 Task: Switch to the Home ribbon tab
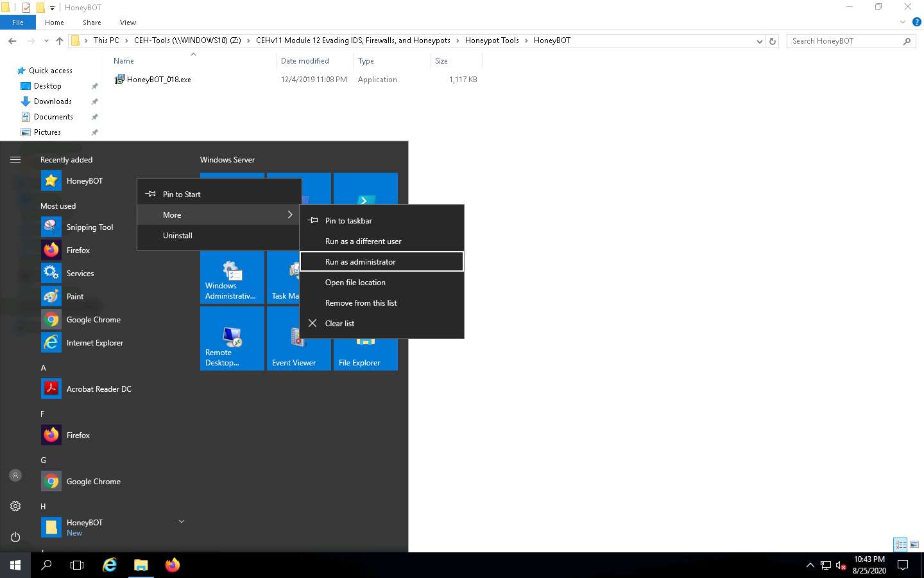(x=55, y=22)
